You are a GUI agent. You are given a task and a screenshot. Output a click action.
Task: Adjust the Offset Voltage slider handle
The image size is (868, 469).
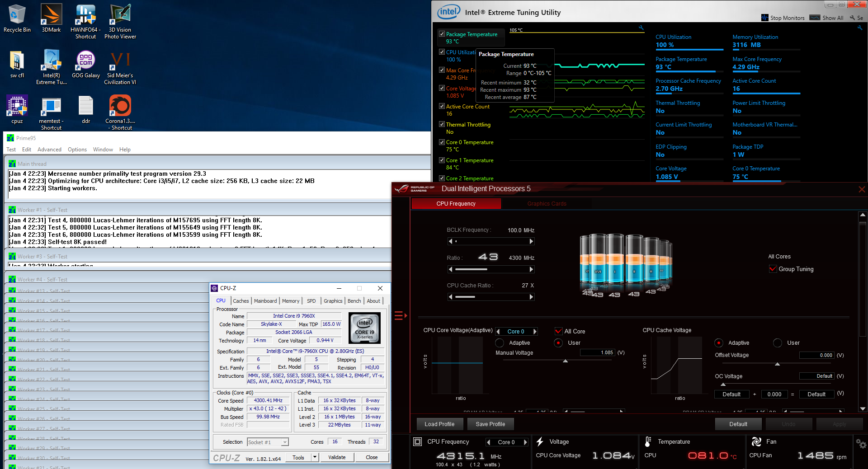[x=777, y=364]
